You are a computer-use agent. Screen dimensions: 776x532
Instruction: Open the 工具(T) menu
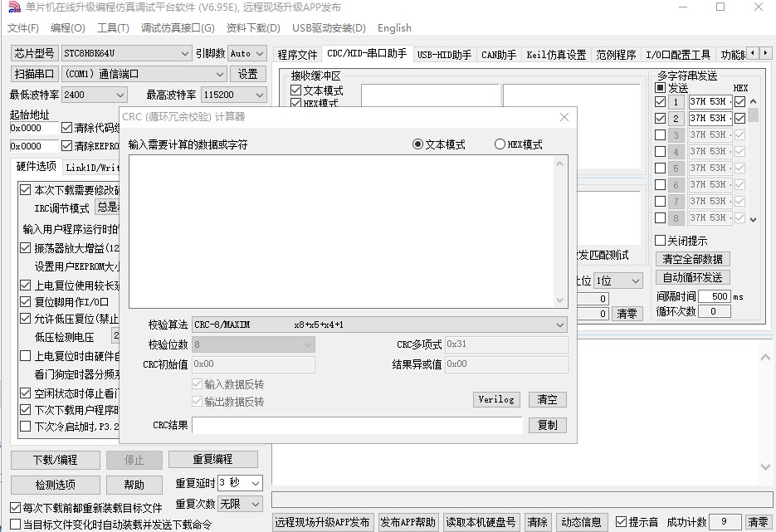pyautogui.click(x=114, y=27)
